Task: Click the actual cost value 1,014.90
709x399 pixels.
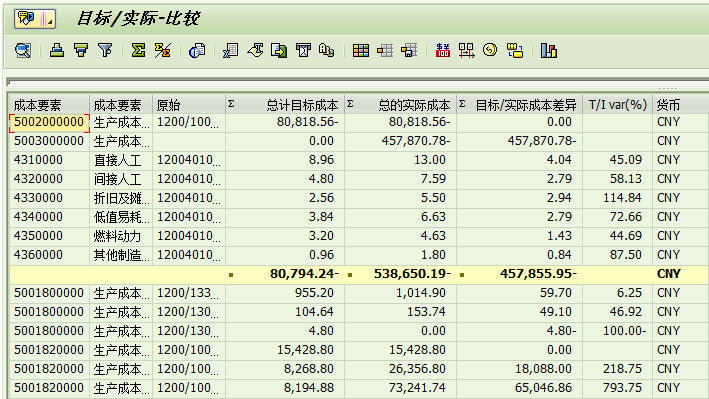Action: 421,293
